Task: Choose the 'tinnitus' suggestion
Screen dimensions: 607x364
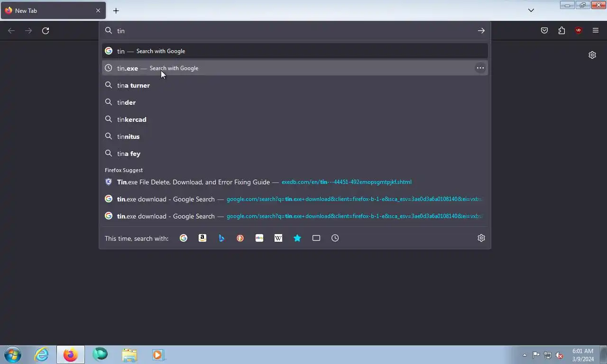Action: point(295,136)
